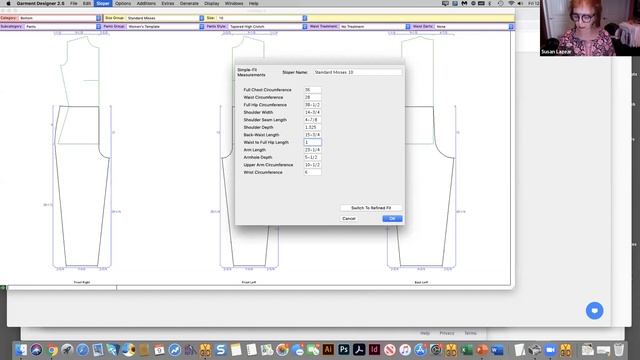This screenshot has height=360, width=640.
Task: Click the Full Chest Circumference value field
Action: coord(312,90)
